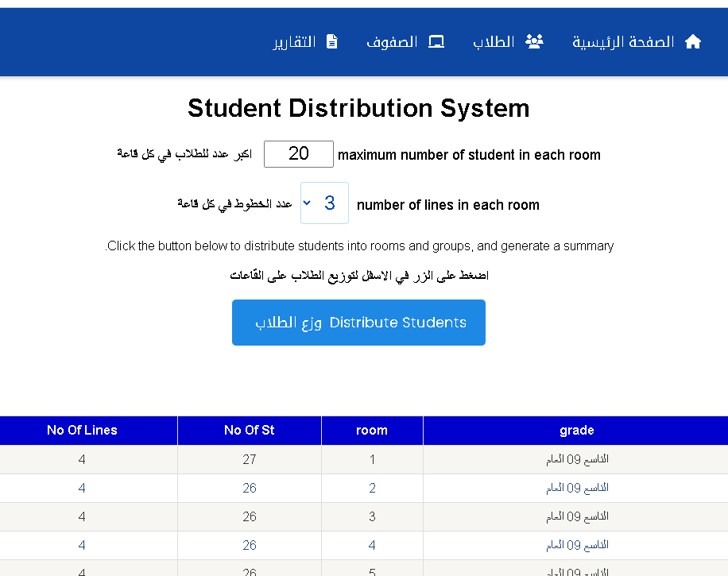This screenshot has height=576, width=728.
Task: Click the No Of St column header
Action: [249, 431]
